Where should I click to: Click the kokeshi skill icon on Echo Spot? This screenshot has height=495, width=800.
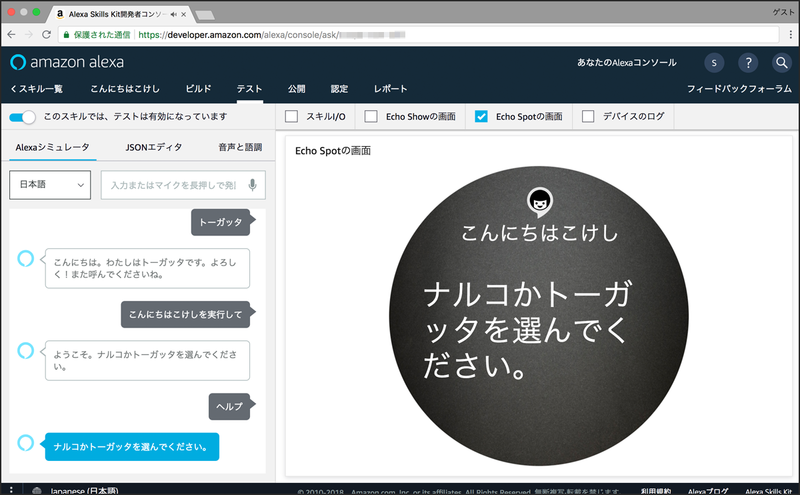pos(539,201)
